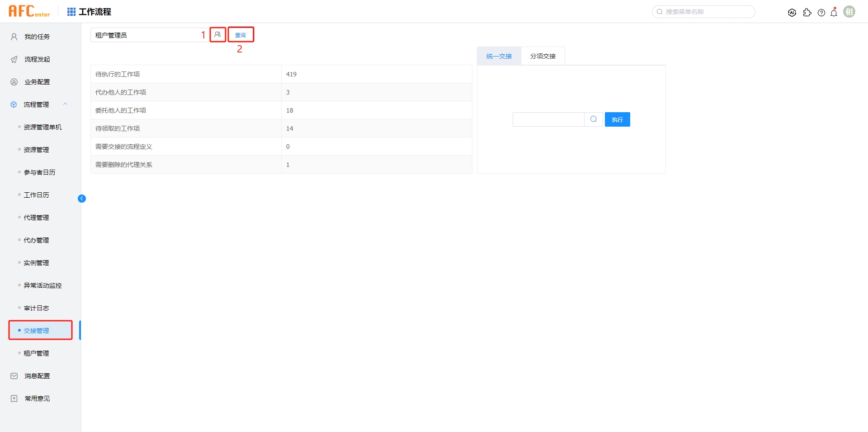Open the user avatar marked 租
The image size is (868, 432).
pyautogui.click(x=849, y=11)
